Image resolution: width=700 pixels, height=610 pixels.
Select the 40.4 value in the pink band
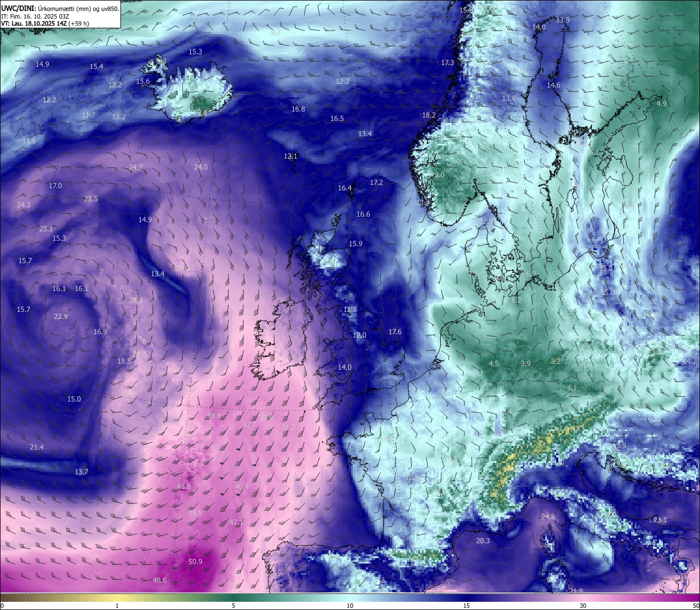[242, 486]
